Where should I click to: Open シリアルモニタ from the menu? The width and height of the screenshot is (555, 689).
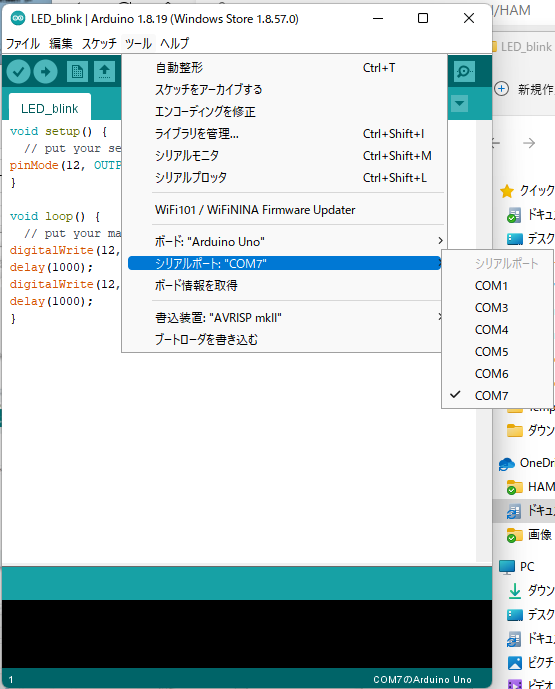pyautogui.click(x=285, y=156)
